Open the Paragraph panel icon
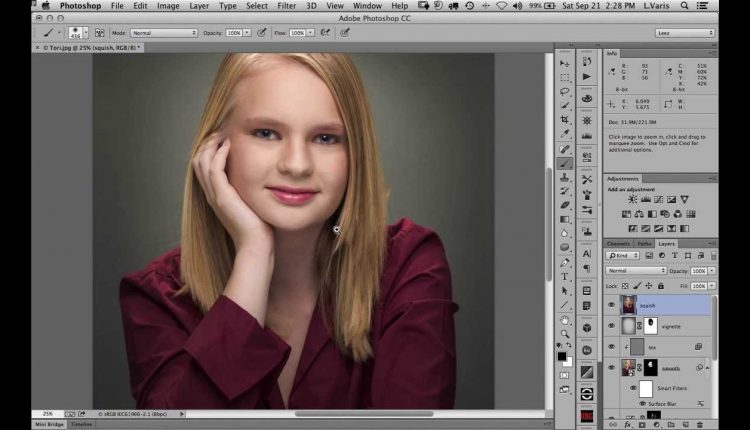This screenshot has width=750, height=430. pyautogui.click(x=587, y=269)
